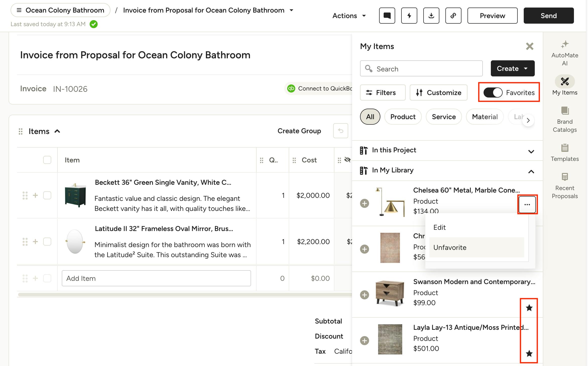Image resolution: width=588 pixels, height=366 pixels.
Task: Turn off the Favorites toggle
Action: point(493,93)
